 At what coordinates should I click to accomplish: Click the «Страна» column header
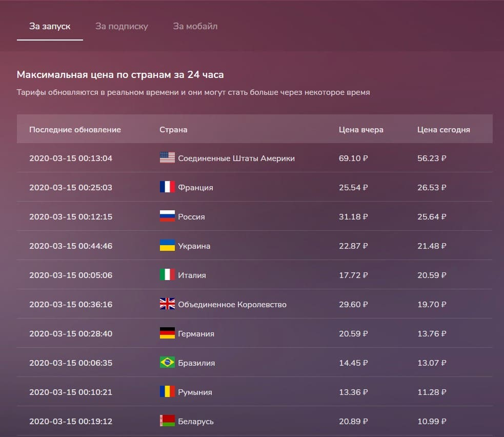pyautogui.click(x=173, y=130)
